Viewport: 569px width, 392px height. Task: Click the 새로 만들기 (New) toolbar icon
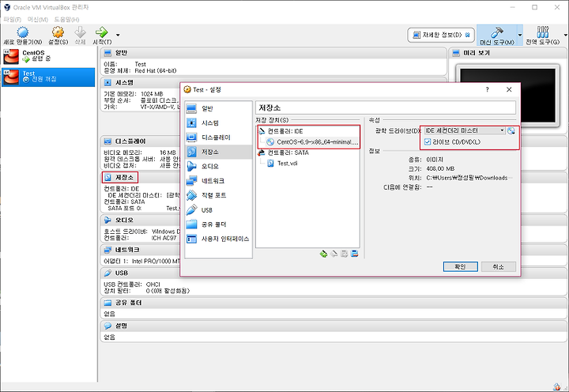22,36
